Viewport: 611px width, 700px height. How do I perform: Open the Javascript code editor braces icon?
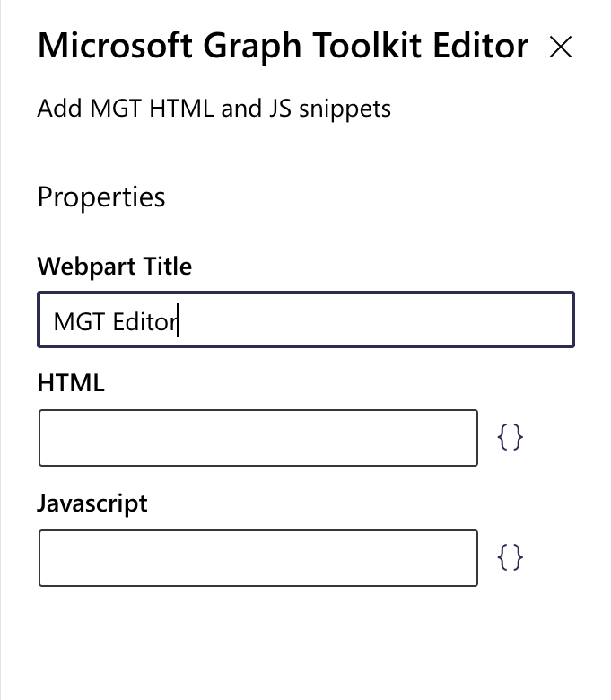tap(510, 558)
